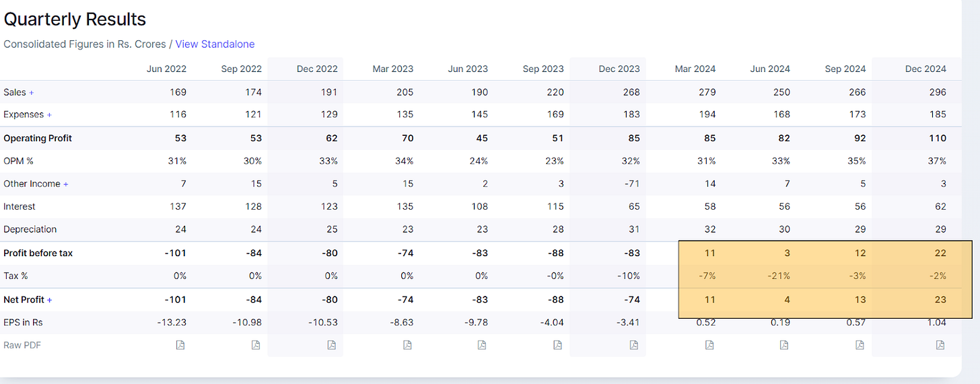Click the Sep 2022 column header

click(241, 69)
